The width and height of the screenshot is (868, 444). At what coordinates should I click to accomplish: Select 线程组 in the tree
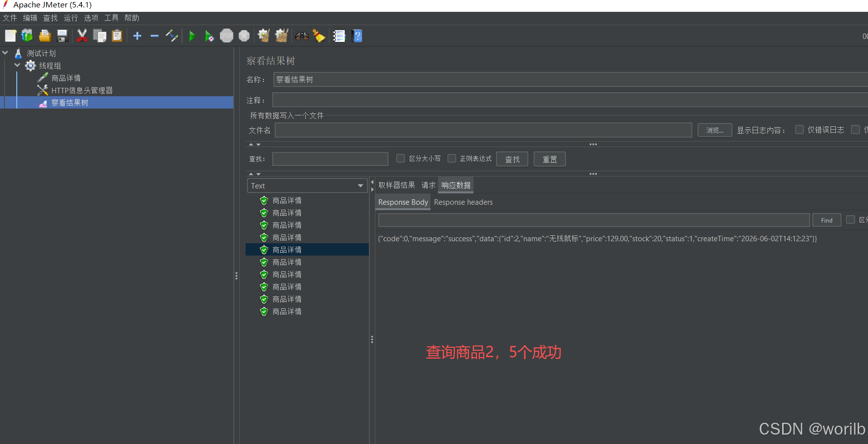[50, 66]
